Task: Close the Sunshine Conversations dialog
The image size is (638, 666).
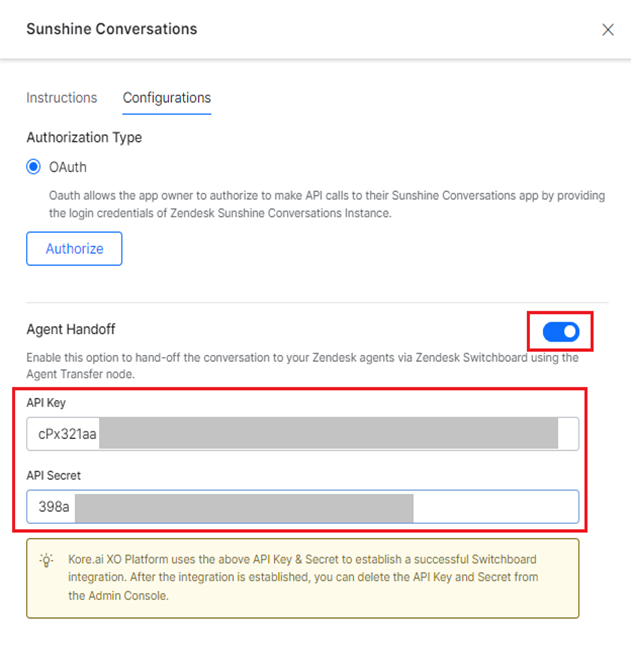Action: 608,30
